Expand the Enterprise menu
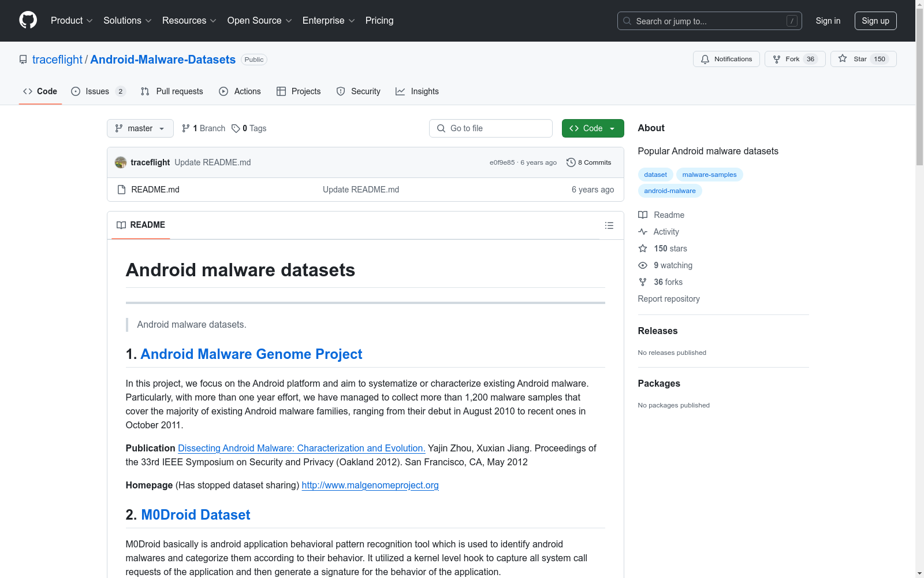The height and width of the screenshot is (578, 924). coord(329,21)
